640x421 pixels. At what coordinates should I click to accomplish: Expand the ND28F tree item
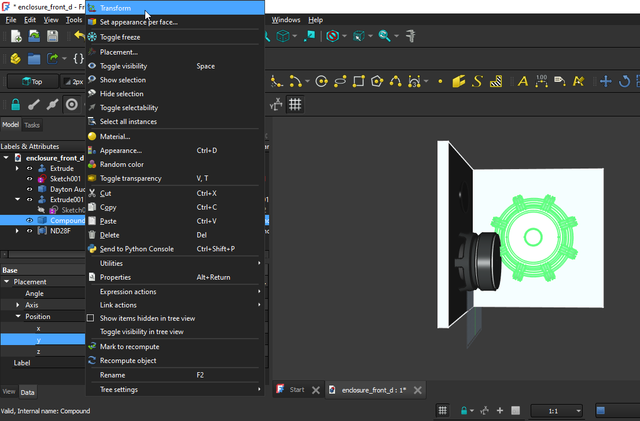17,231
